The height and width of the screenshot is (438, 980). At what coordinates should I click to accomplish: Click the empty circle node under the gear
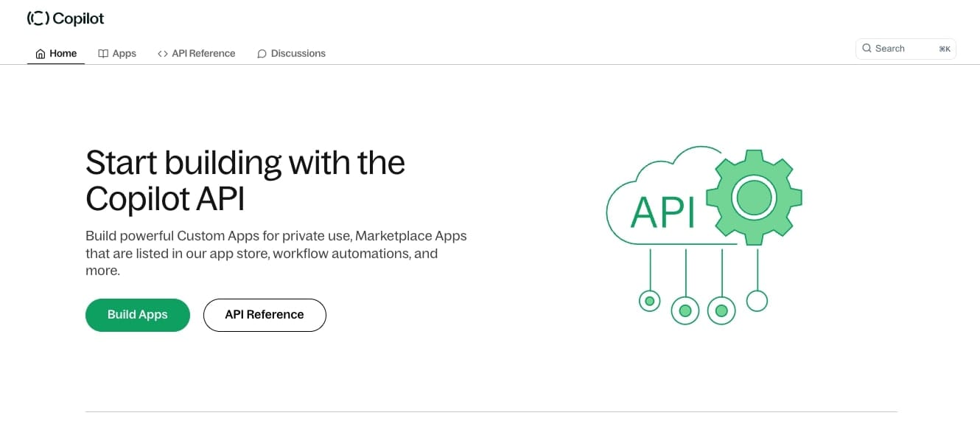coord(757,301)
